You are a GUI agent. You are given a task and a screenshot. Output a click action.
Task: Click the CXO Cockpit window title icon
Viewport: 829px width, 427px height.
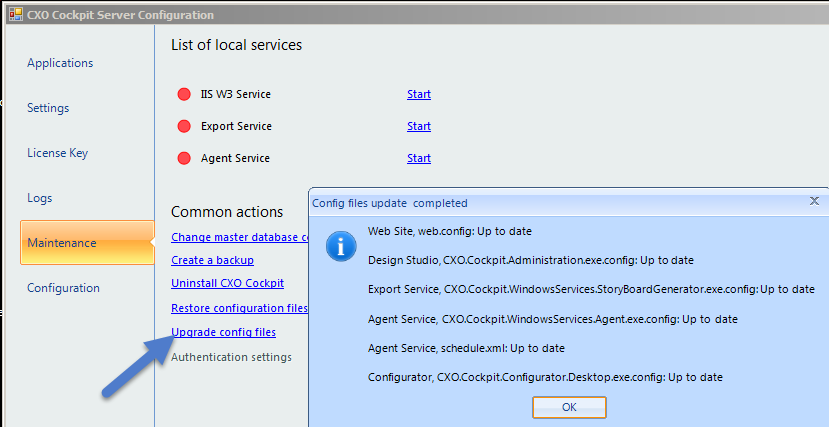(x=16, y=14)
